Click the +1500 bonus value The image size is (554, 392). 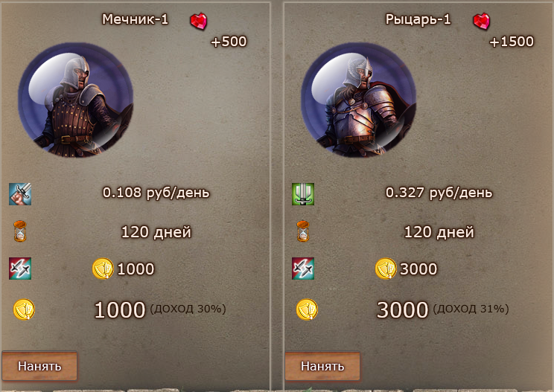coord(512,42)
